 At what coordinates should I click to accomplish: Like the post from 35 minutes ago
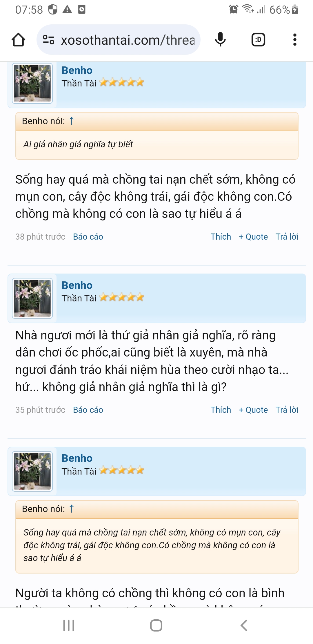click(x=221, y=410)
